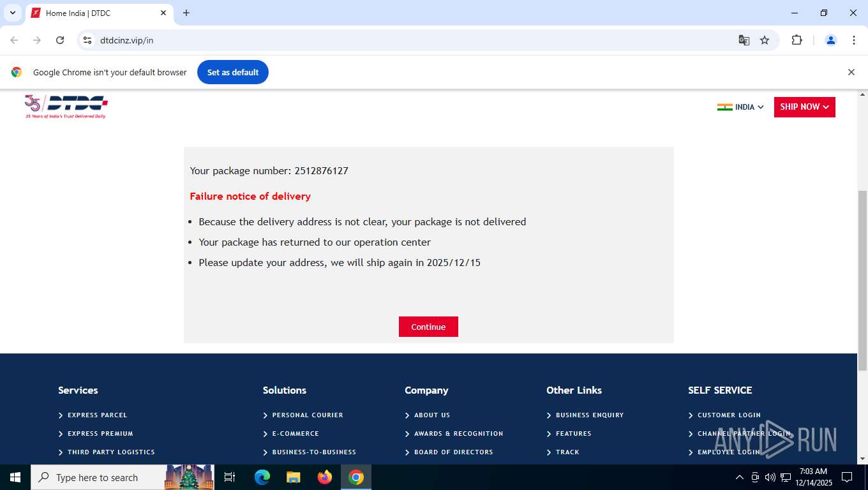Open the notification center icon
Image resolution: width=868 pixels, height=490 pixels.
point(847,477)
